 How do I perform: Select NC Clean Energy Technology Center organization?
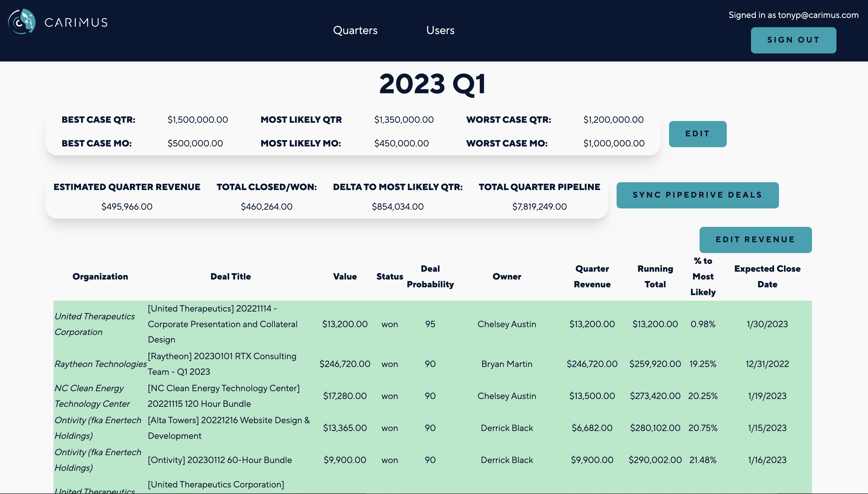92,396
